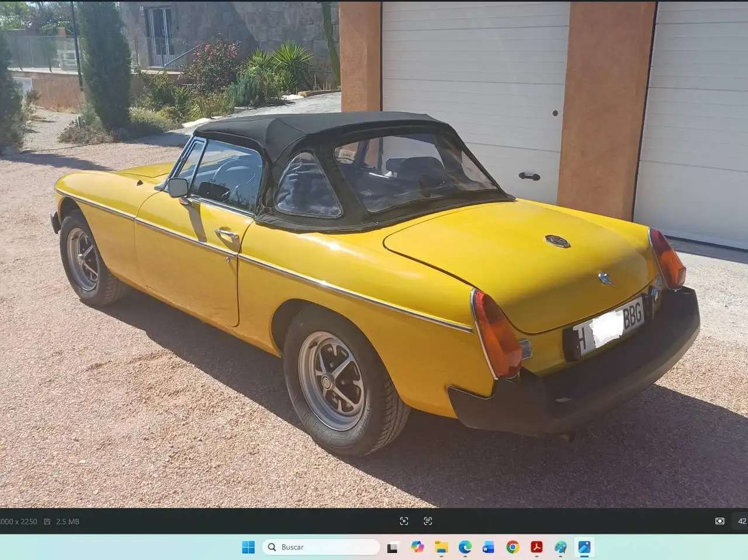Open the Paint app in the taskbar
The image size is (748, 560).
coord(560,547)
